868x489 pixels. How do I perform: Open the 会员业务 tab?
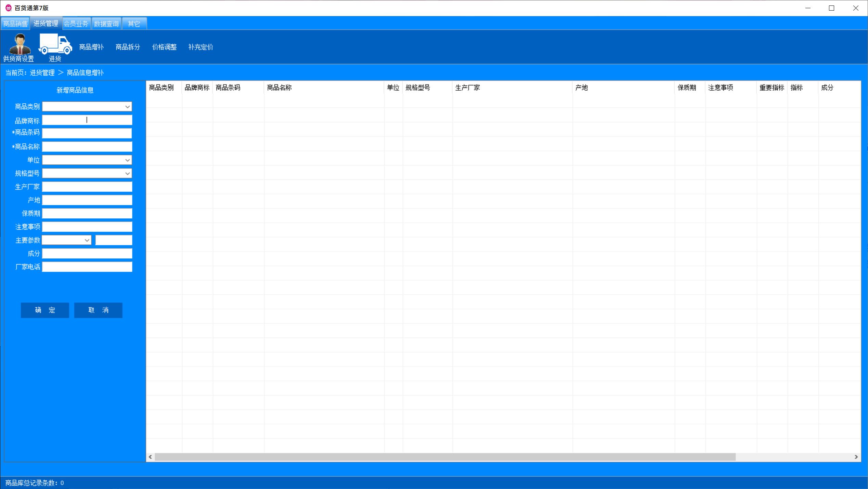[76, 24]
